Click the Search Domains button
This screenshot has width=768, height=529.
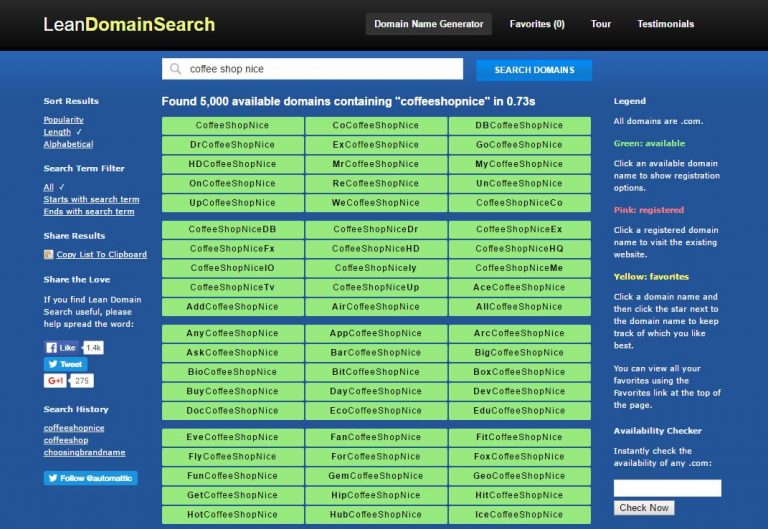[534, 70]
